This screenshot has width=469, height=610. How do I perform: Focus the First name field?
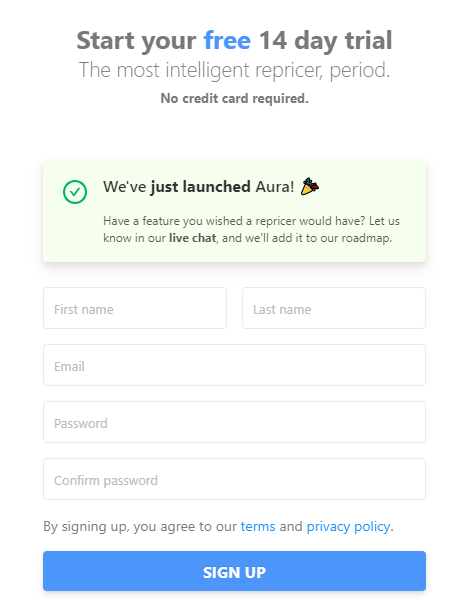click(x=135, y=308)
